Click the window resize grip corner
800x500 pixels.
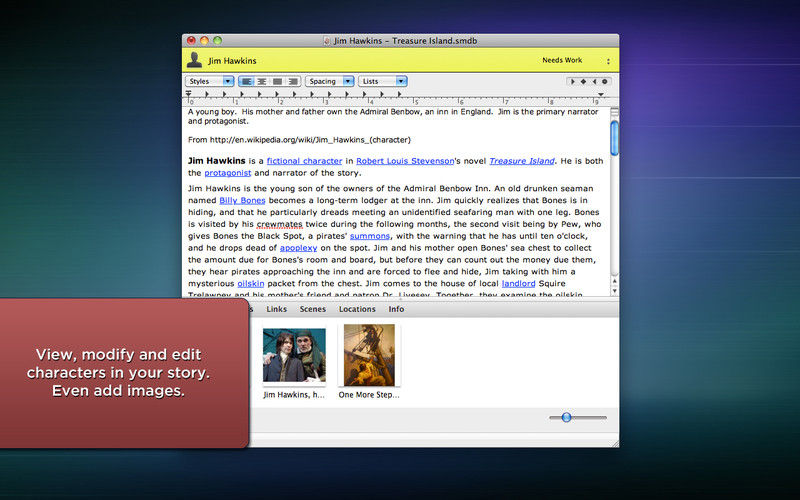click(x=615, y=443)
